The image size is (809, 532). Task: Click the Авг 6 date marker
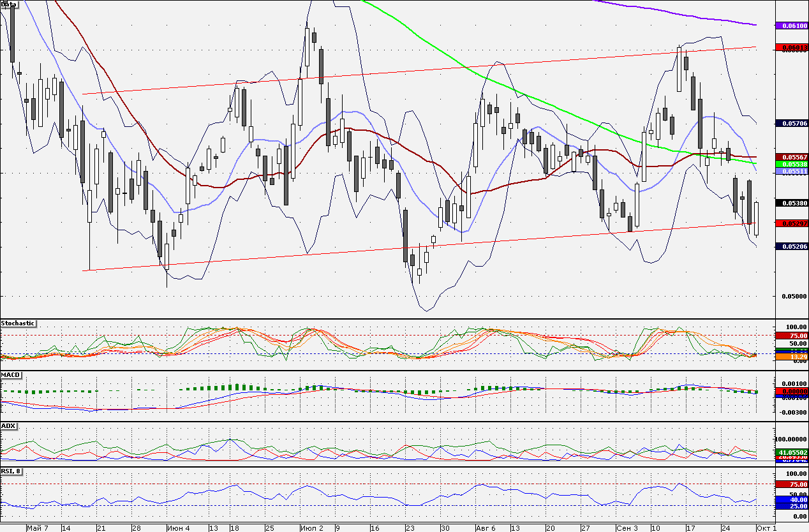pos(486,528)
